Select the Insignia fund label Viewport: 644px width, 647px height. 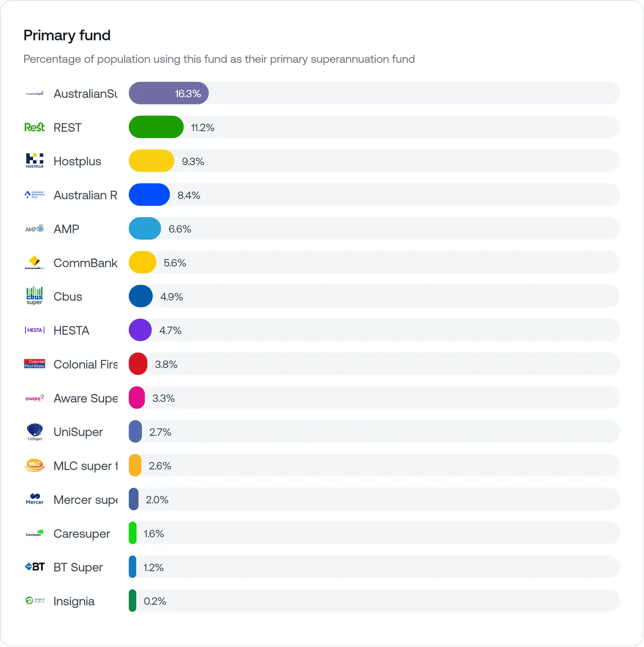(74, 601)
